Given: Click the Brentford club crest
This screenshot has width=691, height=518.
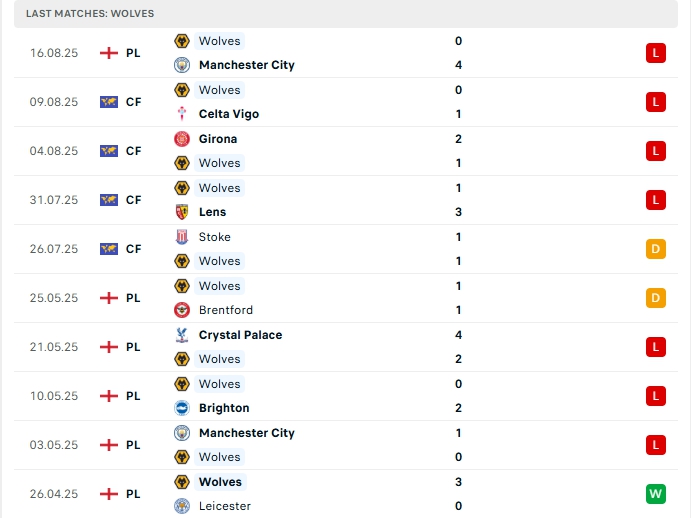Looking at the screenshot, I should pyautogui.click(x=182, y=310).
